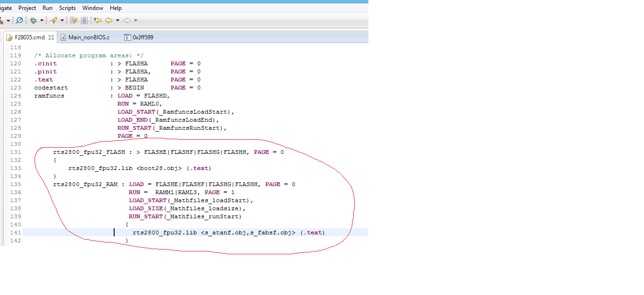
Task: Click the toolbar icon before the starred arrow
Action: (x=84, y=20)
